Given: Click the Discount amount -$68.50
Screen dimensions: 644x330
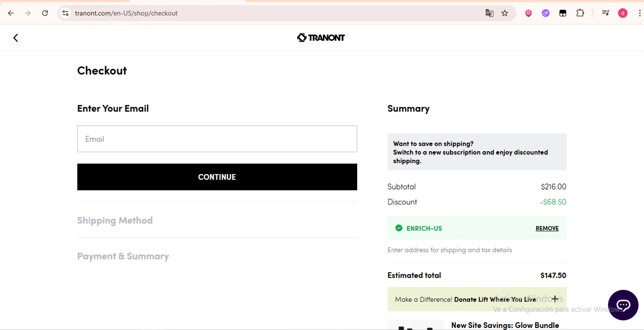Looking at the screenshot, I should [x=553, y=202].
